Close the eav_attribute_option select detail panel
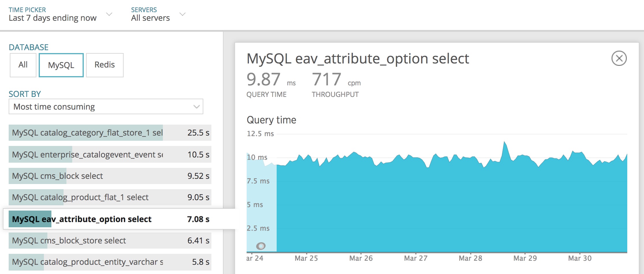 click(x=620, y=58)
